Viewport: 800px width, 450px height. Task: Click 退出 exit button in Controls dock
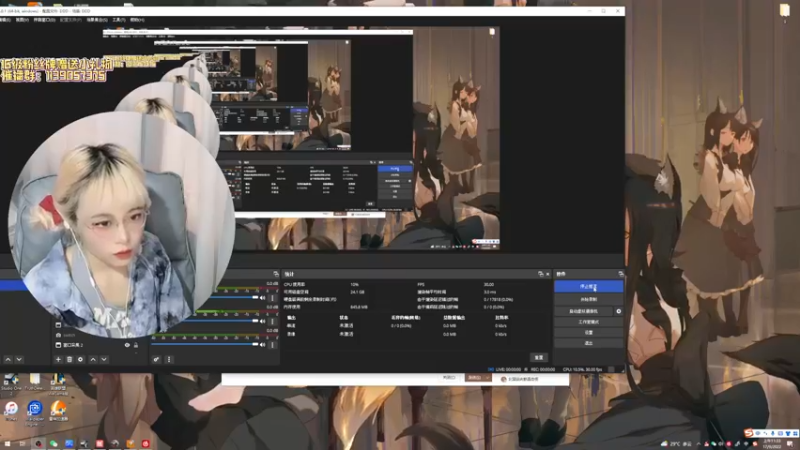[588, 343]
